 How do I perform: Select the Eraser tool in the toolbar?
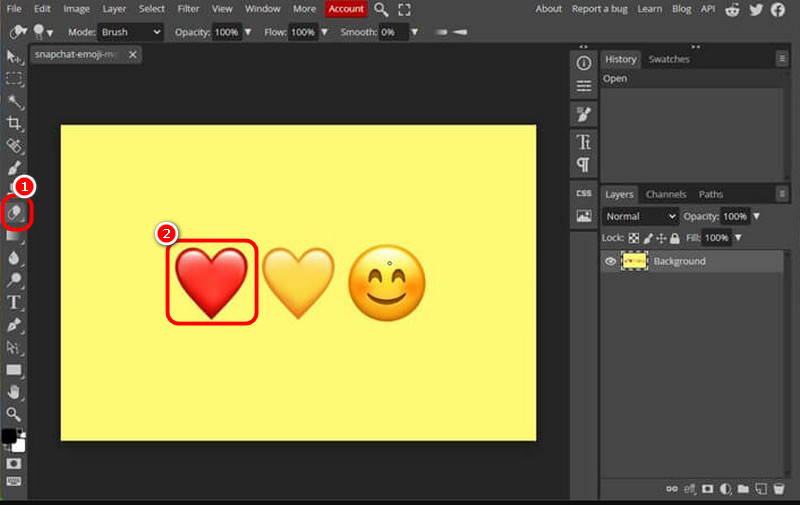15,213
